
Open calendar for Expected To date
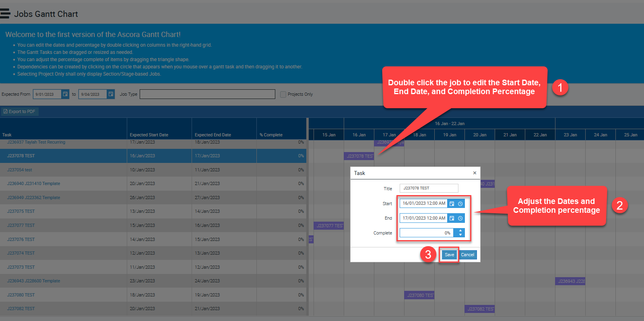[x=111, y=94]
